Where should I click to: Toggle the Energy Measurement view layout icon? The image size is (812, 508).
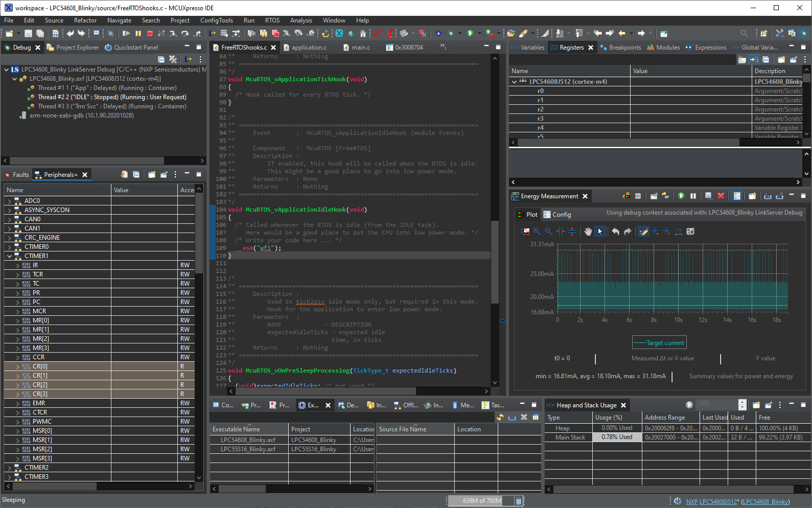pos(737,196)
